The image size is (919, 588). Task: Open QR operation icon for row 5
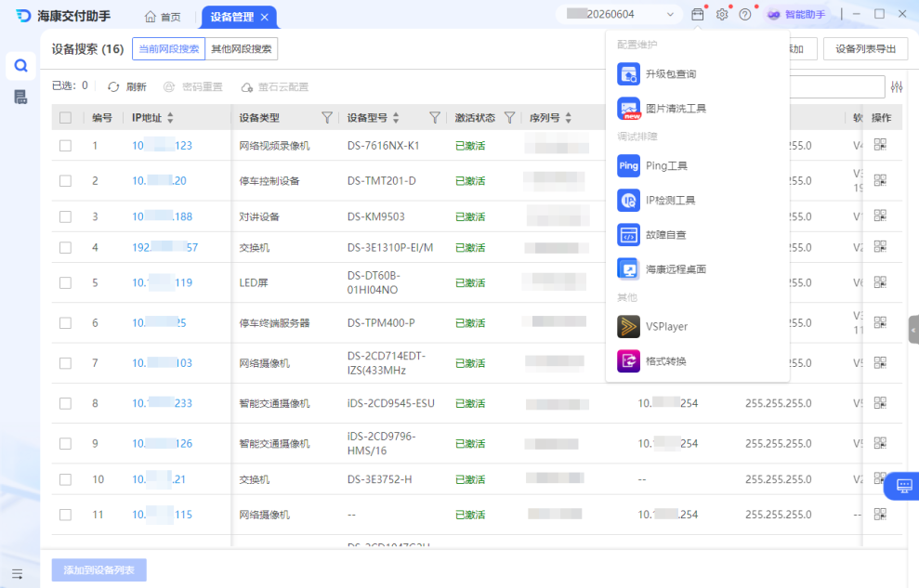point(880,281)
